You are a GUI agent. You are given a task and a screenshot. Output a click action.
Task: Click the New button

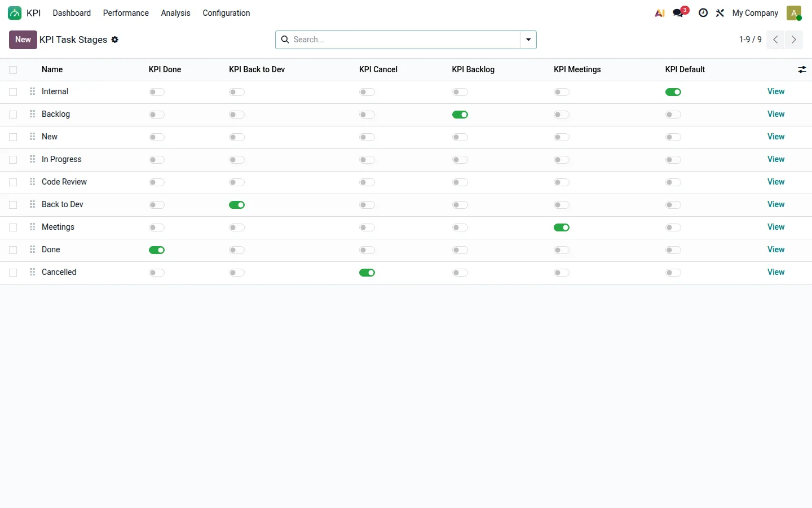23,40
